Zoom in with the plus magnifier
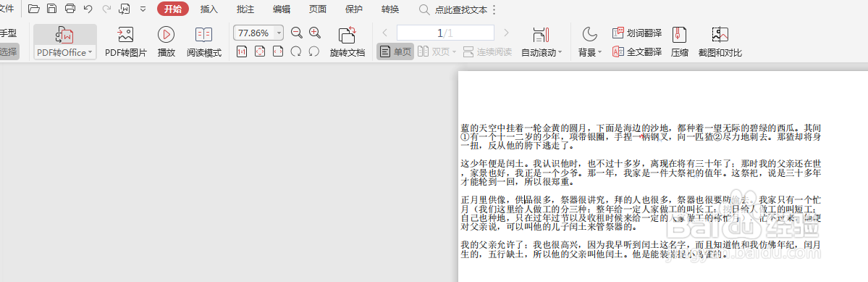The image size is (868, 282). tap(315, 33)
